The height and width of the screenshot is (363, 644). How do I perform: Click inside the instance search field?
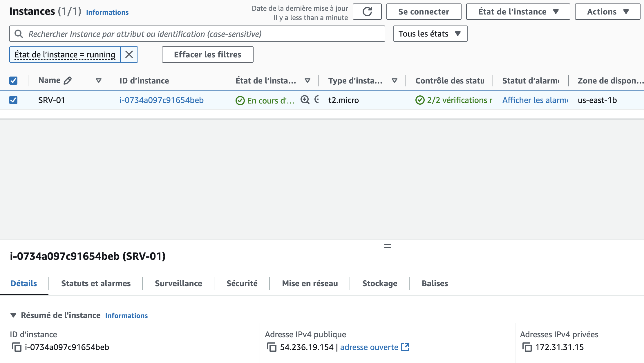(x=174, y=34)
